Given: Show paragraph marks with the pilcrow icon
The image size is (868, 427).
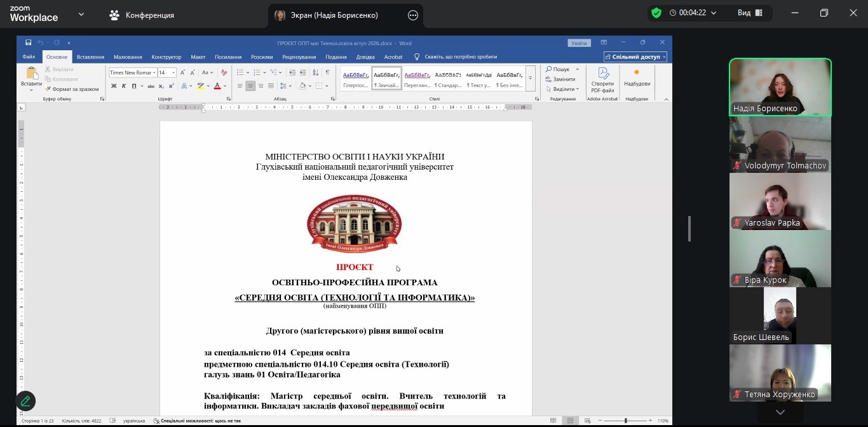Looking at the screenshot, I should click(328, 72).
